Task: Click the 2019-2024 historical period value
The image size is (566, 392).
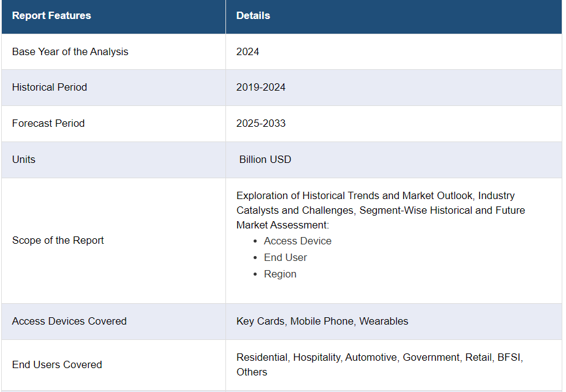Action: [261, 87]
